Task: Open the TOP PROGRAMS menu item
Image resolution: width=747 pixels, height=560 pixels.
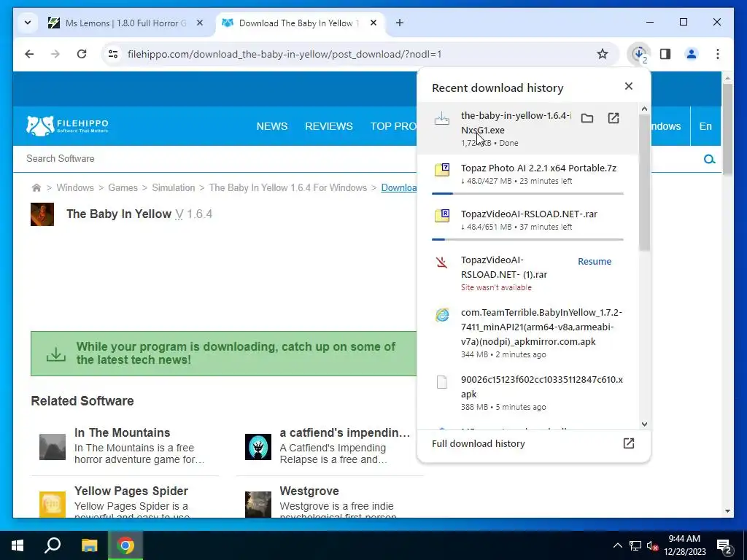Action: coord(393,126)
